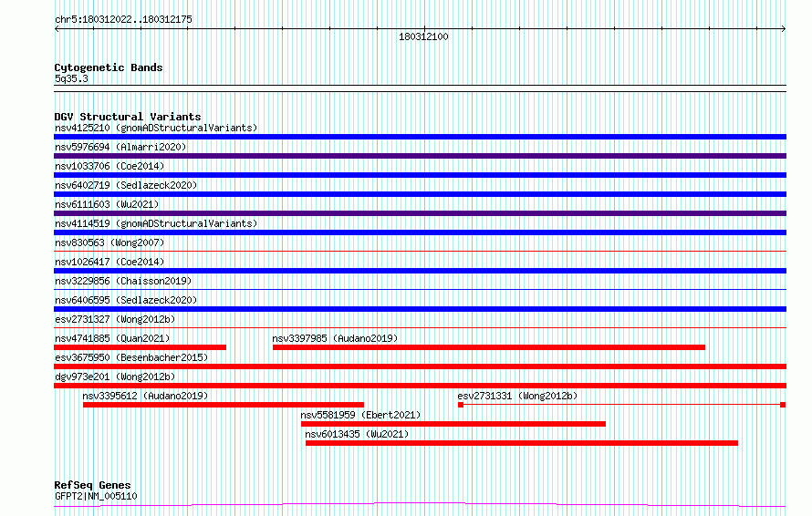The width and height of the screenshot is (812, 516).
Task: Click the short red bar under nsv4741885
Action: tap(140, 347)
